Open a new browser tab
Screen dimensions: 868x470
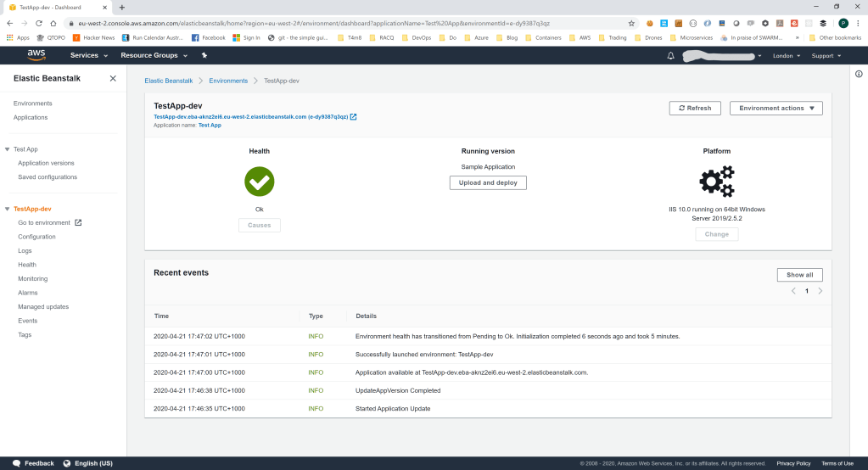pos(122,7)
